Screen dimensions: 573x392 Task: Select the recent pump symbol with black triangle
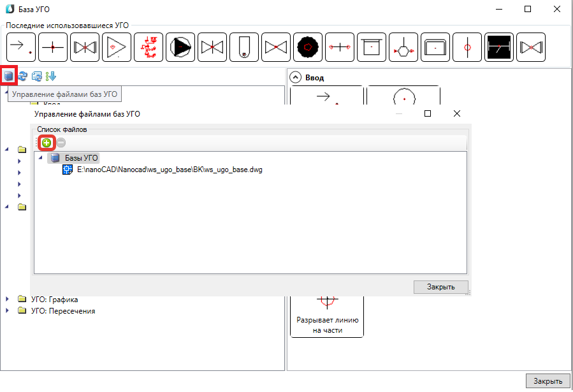(x=180, y=47)
